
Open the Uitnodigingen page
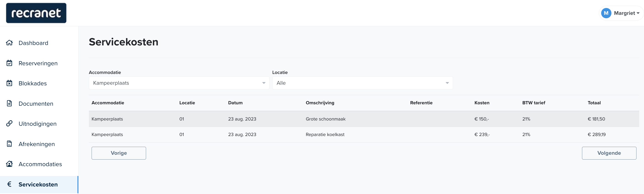click(39, 124)
